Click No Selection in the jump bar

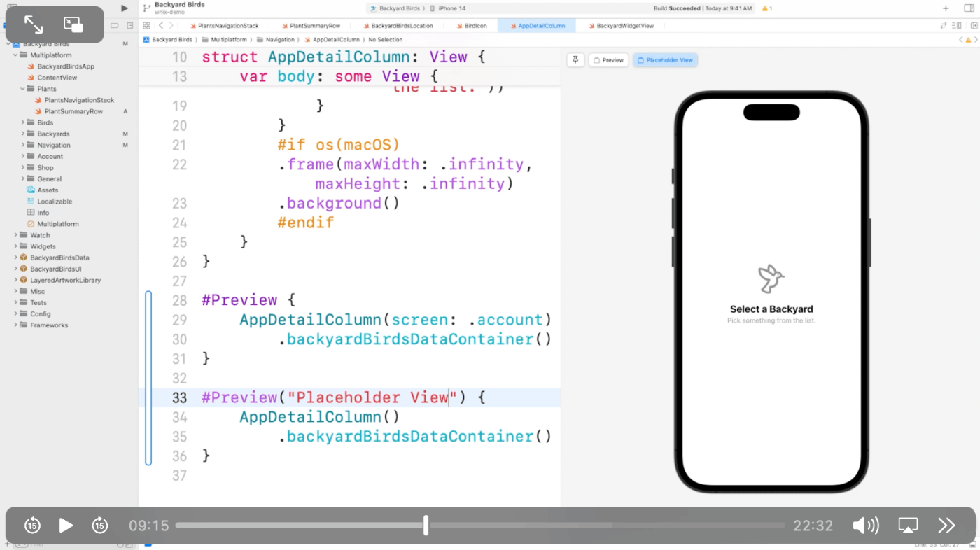point(386,40)
